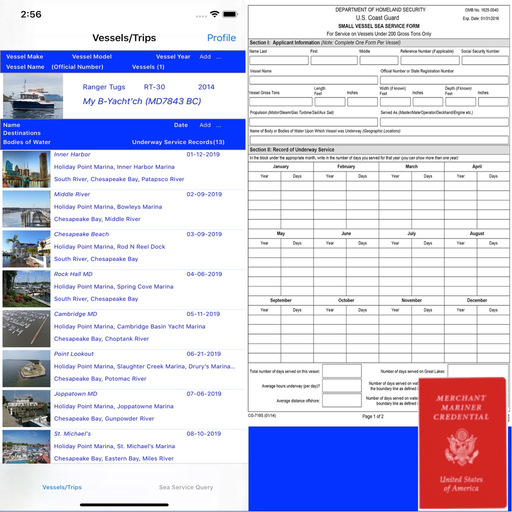Click 'Holiday Point Marina, Joppatowne Marina' destinations
Viewport: 512px width, 512px height.
coord(114,407)
